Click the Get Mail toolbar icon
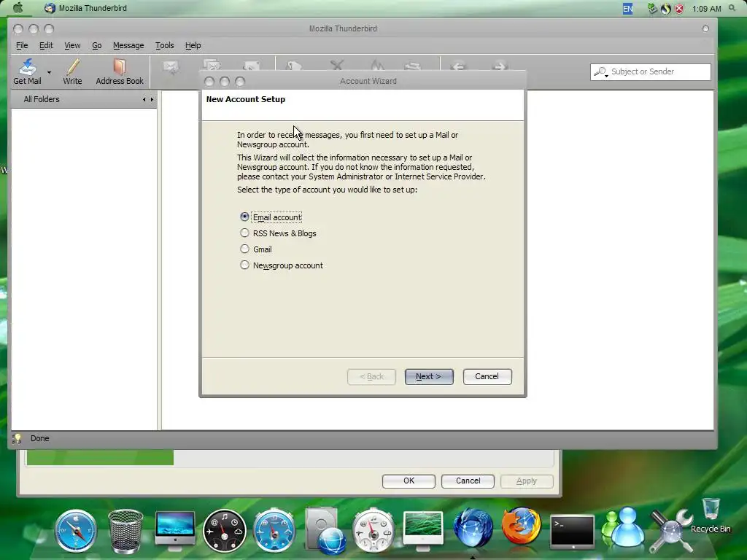This screenshot has width=747, height=560. click(x=27, y=66)
